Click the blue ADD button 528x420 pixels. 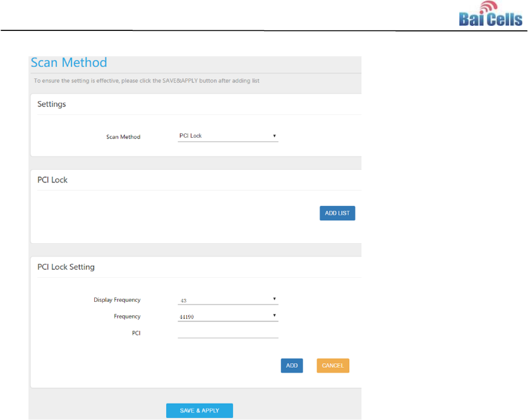(x=292, y=366)
